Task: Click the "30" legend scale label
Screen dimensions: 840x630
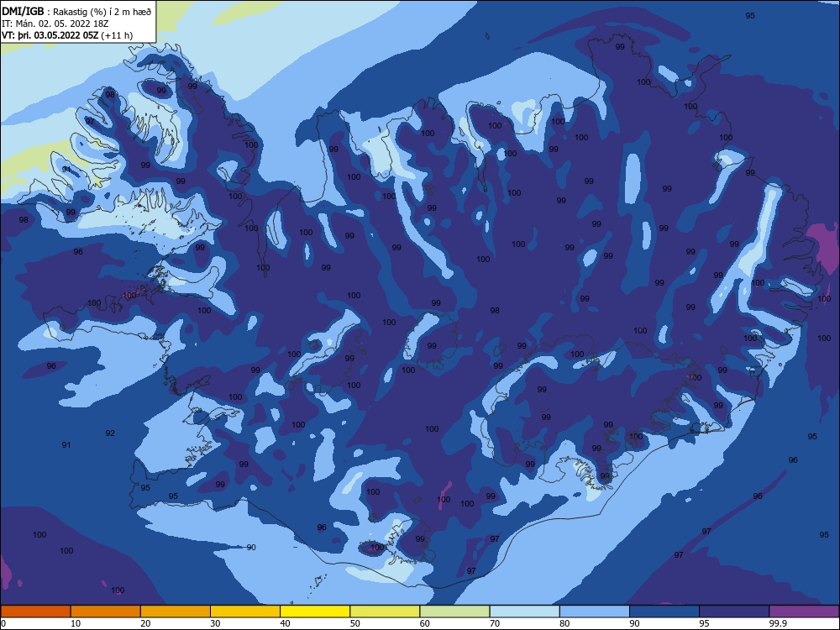Action: [215, 623]
